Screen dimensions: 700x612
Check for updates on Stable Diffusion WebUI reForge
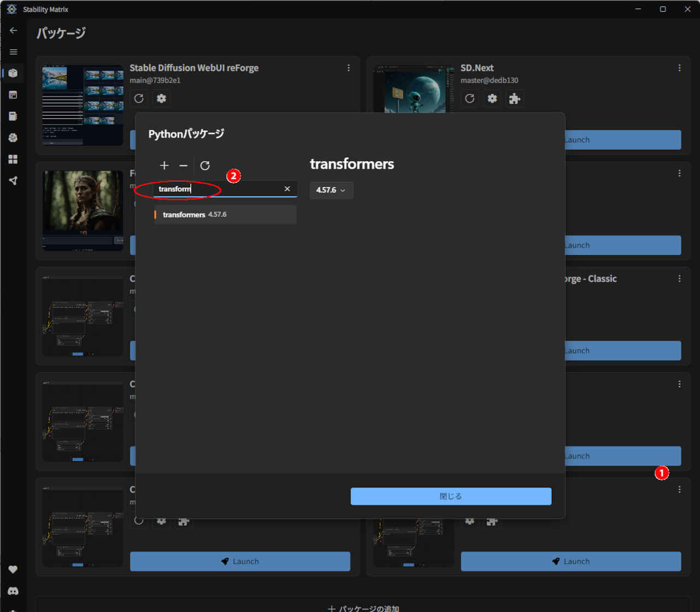point(139,98)
